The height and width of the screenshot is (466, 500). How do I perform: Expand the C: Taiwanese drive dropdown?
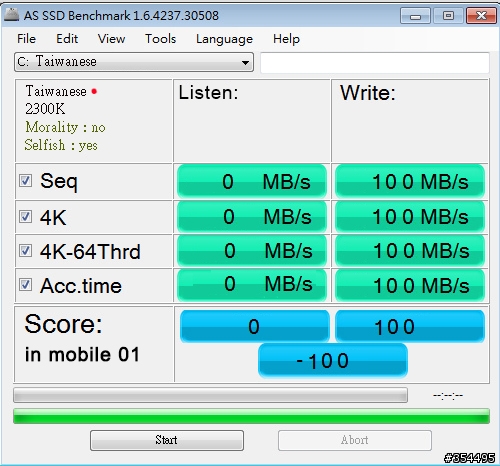(134, 62)
